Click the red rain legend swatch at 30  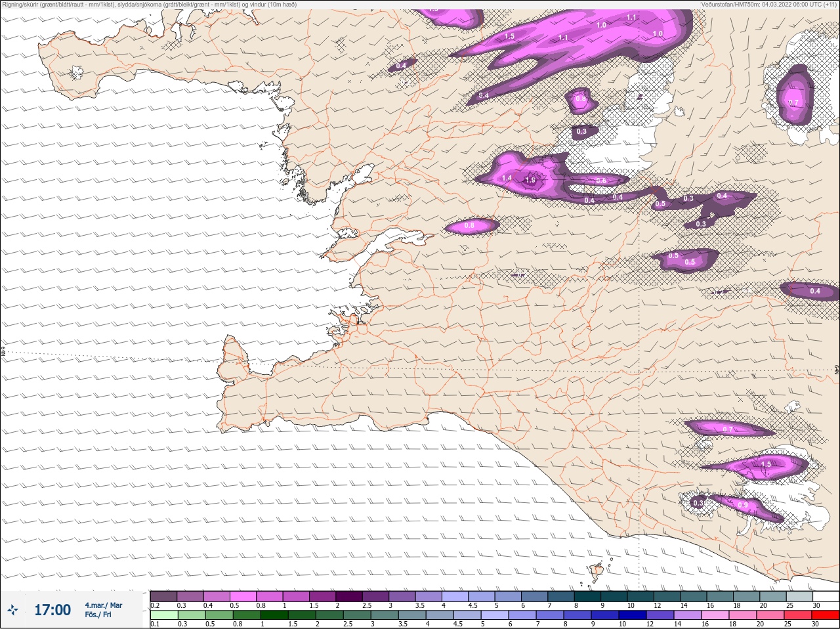[x=826, y=615]
